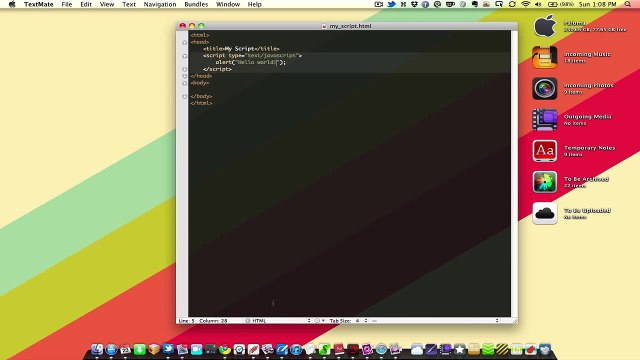Click the Dropbox menu bar icon
The height and width of the screenshot is (360, 640).
tap(414, 4)
